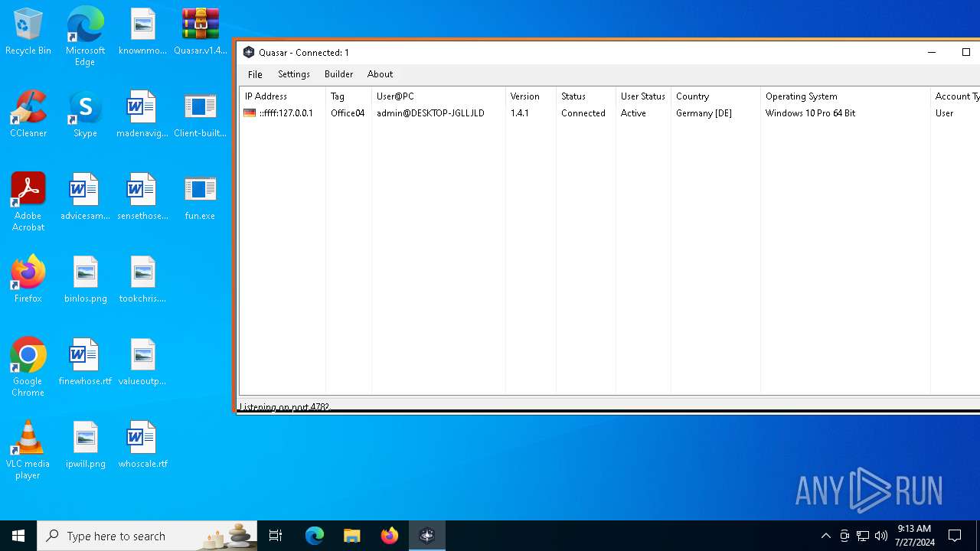Viewport: 980px width, 551px height.
Task: Sort clients by User Status column
Action: pyautogui.click(x=643, y=96)
